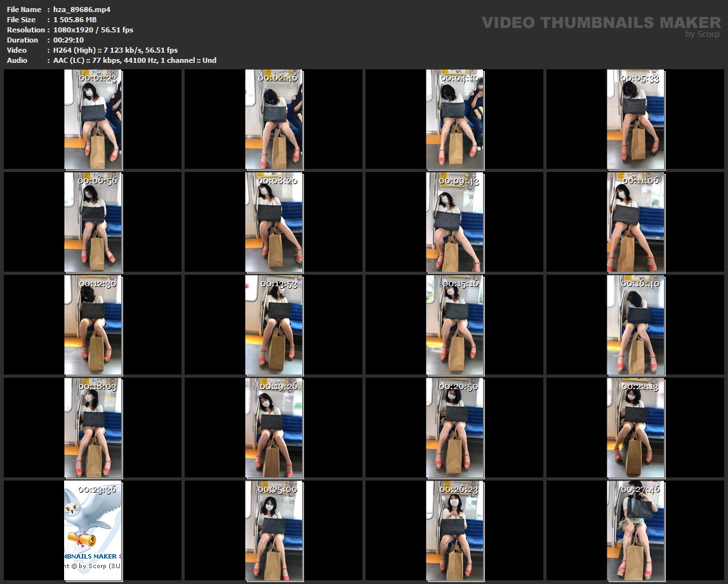Click the 'Duration' label
Screen dimensions: 728x584
click(22, 40)
